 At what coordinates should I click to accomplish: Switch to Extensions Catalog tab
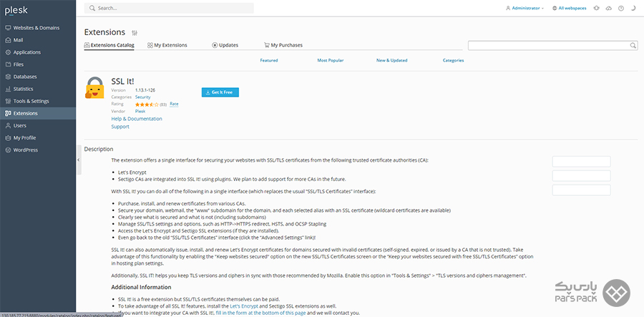coord(109,45)
